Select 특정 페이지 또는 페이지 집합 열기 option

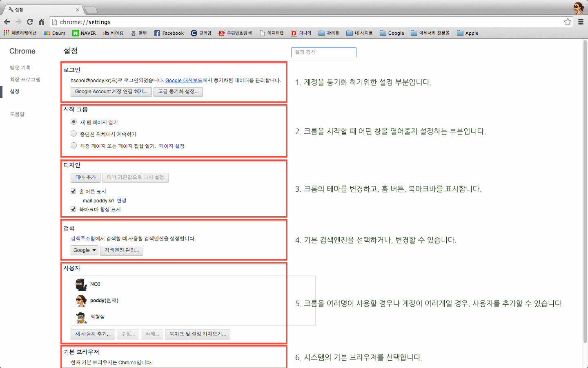point(73,146)
